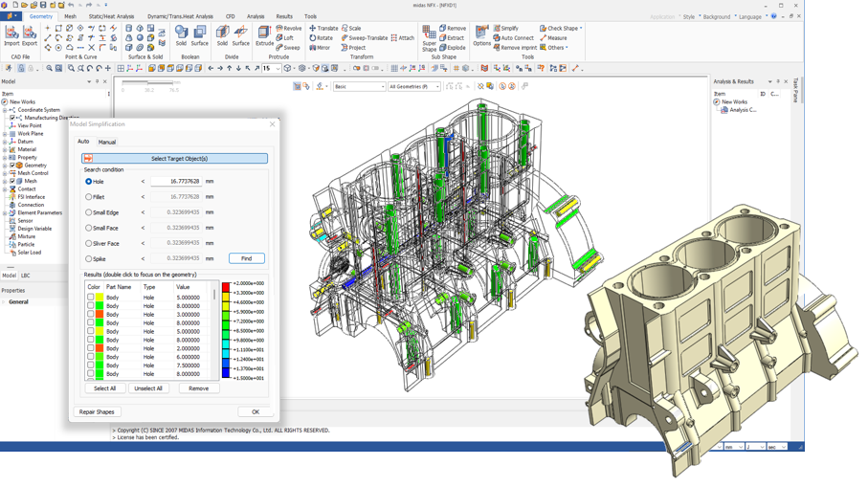The height and width of the screenshot is (487, 868).
Task: Click the Translate transform tool
Action: point(323,28)
